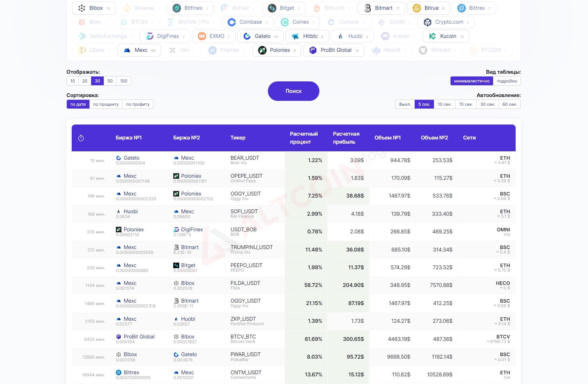
Task: Click the Coinex logo icon
Action: pos(285,22)
